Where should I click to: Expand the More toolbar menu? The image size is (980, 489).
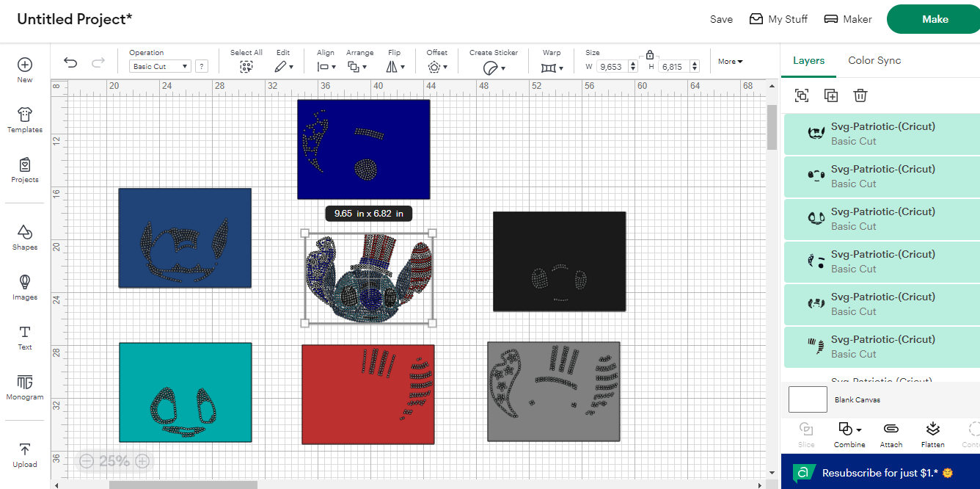pyautogui.click(x=730, y=62)
